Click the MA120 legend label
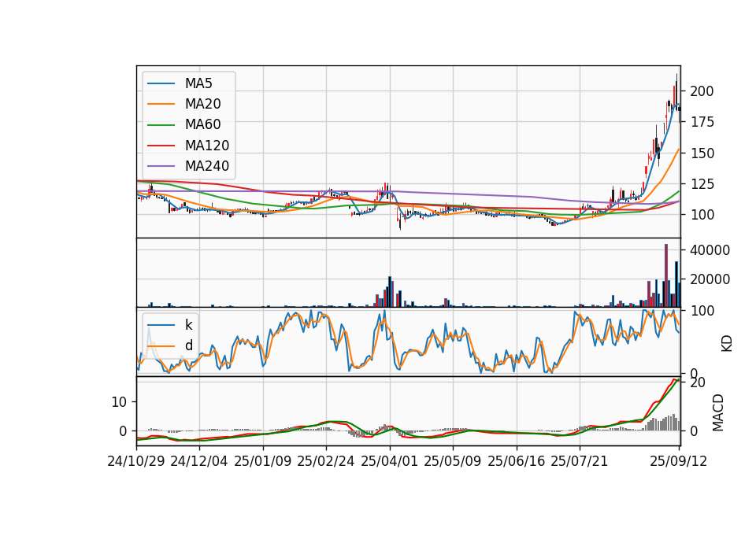 tap(207, 146)
